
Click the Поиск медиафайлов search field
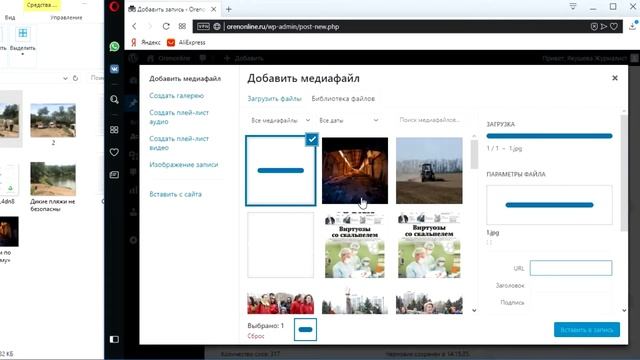[x=429, y=120]
